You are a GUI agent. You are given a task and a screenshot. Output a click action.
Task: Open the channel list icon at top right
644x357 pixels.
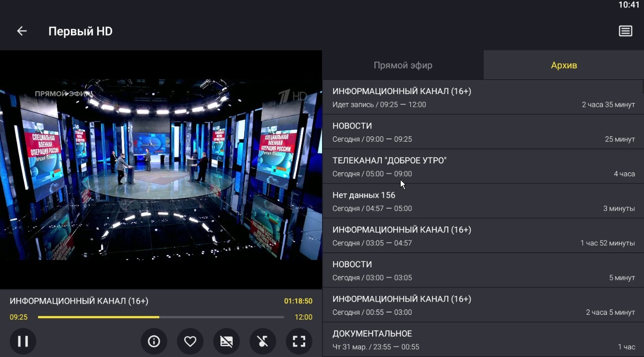click(x=625, y=32)
